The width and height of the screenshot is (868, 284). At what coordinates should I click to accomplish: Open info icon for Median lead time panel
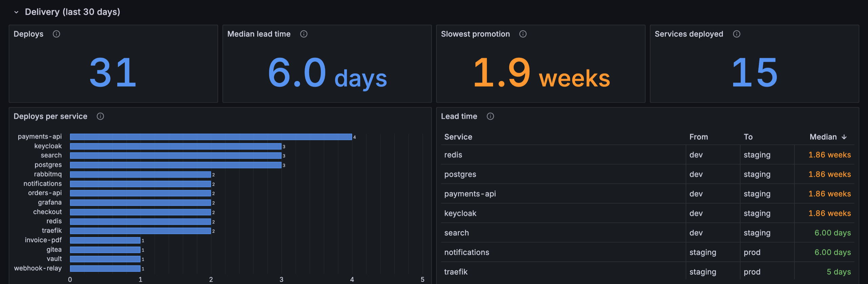[304, 34]
